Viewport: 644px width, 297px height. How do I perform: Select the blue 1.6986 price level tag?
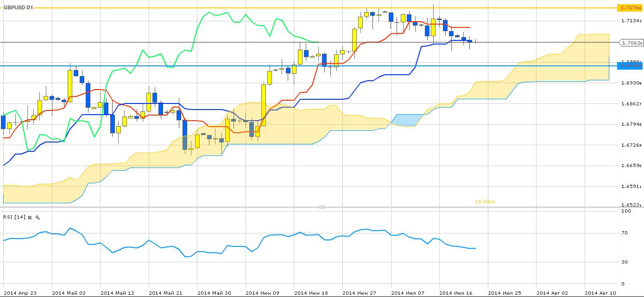coord(630,66)
